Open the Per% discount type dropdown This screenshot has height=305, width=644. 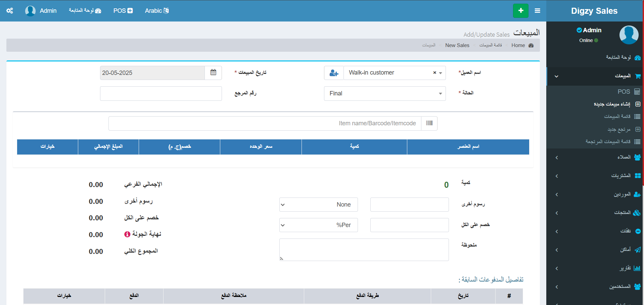318,225
